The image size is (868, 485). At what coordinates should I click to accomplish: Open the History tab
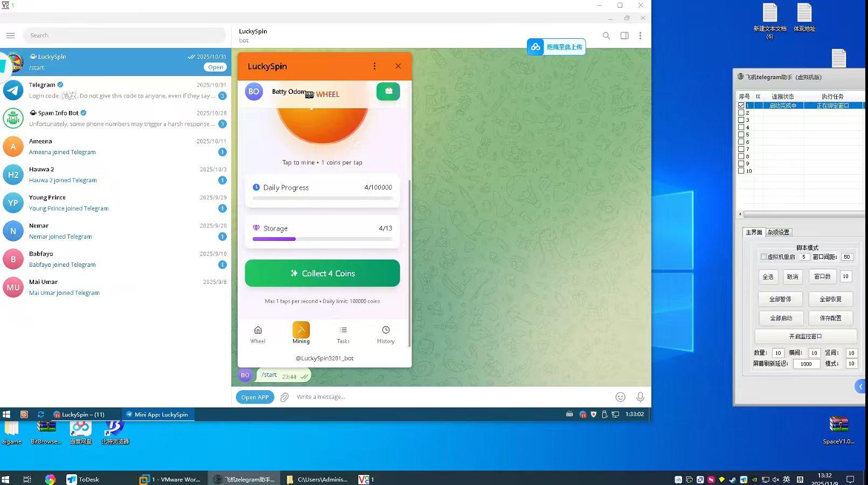386,334
